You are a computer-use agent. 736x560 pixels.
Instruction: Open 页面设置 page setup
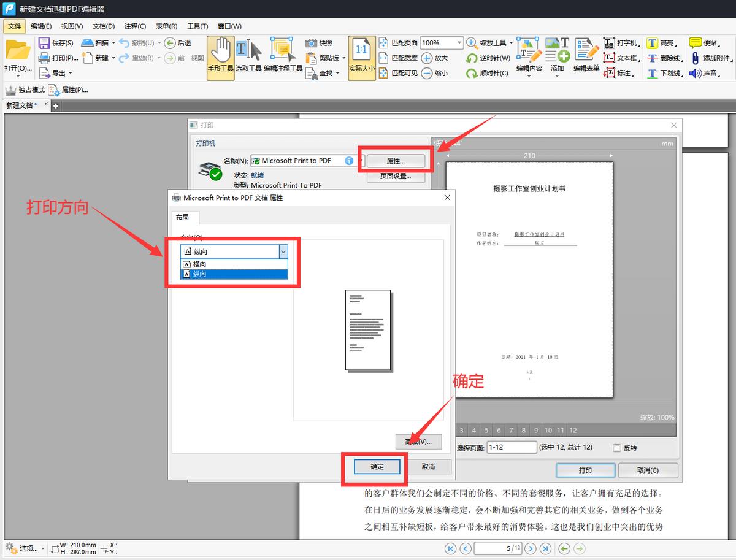(x=396, y=177)
